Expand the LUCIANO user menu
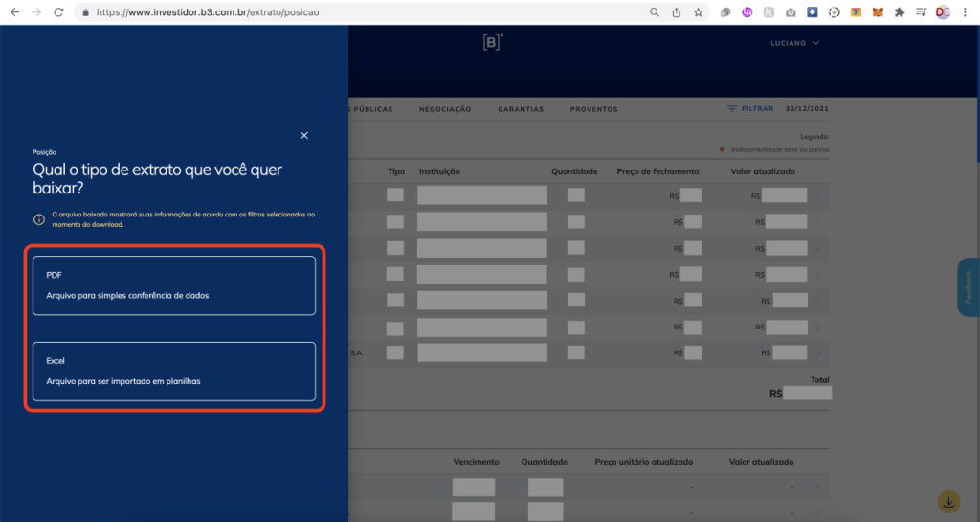The width and height of the screenshot is (980, 522). pos(794,43)
